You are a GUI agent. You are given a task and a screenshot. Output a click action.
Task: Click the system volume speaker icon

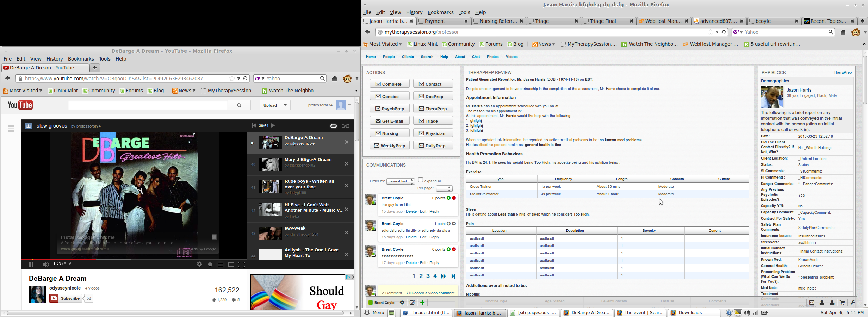point(747,313)
